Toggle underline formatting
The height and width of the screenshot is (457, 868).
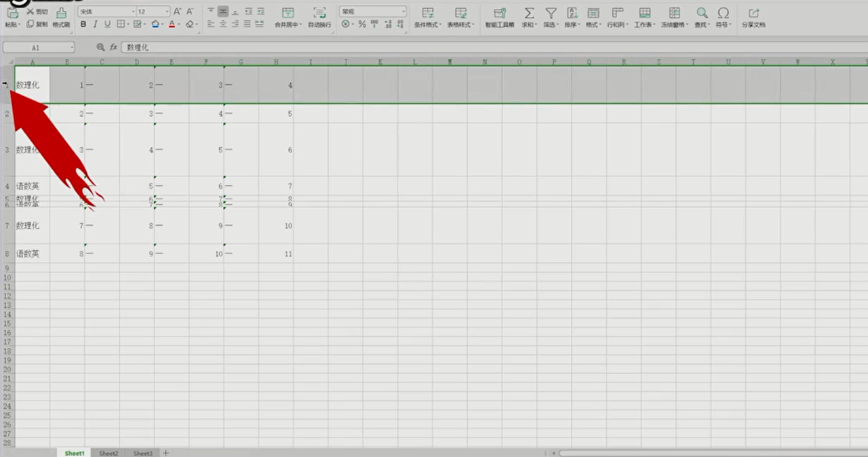click(107, 24)
